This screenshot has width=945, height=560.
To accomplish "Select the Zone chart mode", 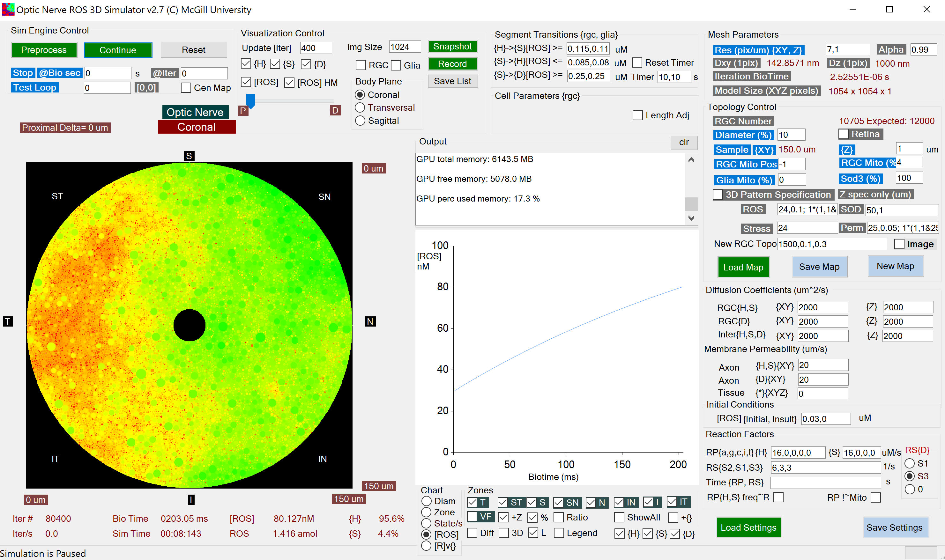I will (x=427, y=512).
